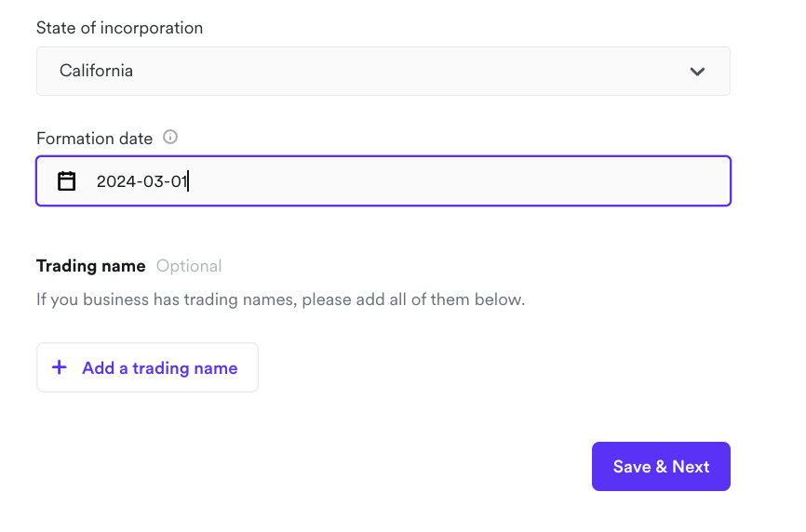Click the "Add a trading name" link text
The height and width of the screenshot is (532, 806).
pyautogui.click(x=160, y=368)
